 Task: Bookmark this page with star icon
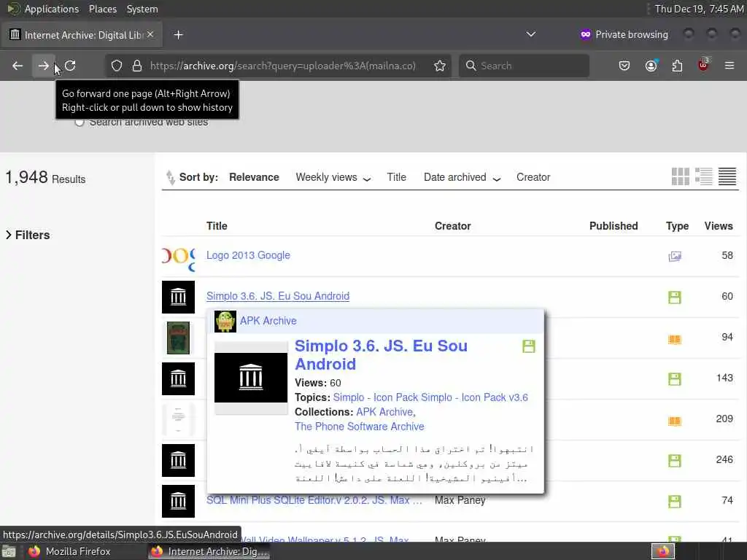[440, 66]
